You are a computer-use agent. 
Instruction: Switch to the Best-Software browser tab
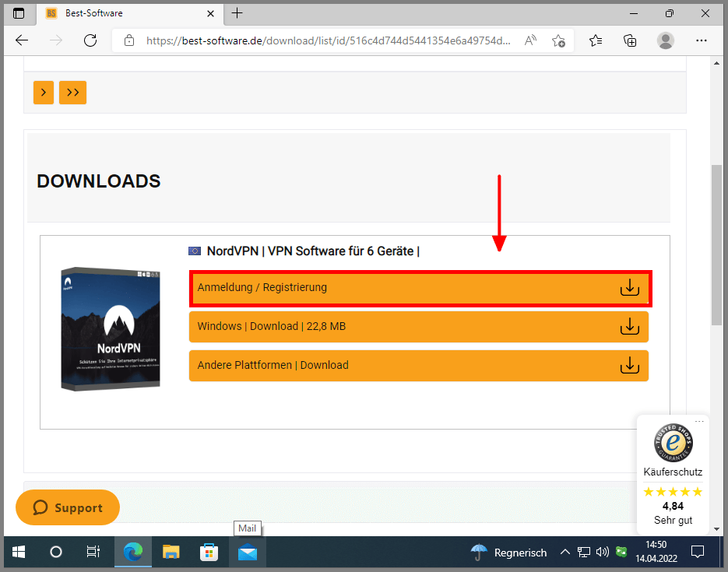coord(117,13)
